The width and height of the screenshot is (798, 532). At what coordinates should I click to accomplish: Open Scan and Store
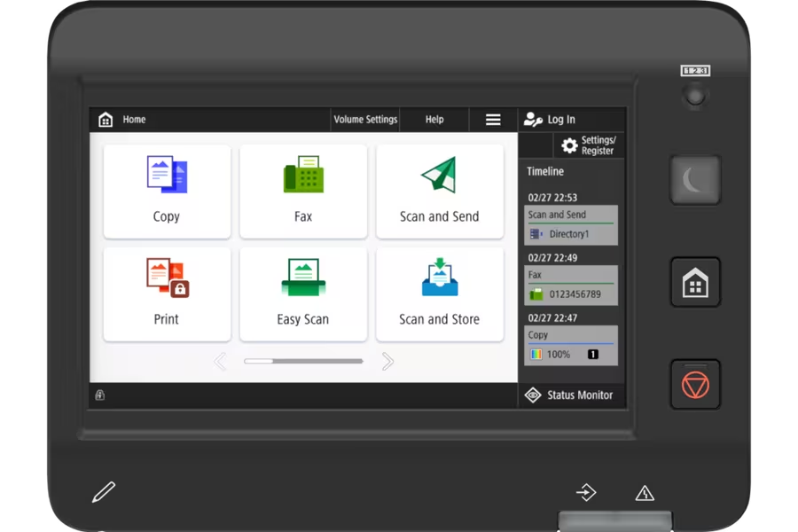point(440,293)
